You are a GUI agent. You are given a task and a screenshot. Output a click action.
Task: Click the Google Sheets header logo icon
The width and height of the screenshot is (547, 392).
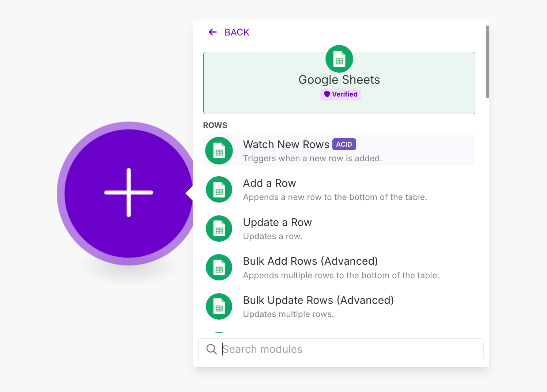coord(339,59)
